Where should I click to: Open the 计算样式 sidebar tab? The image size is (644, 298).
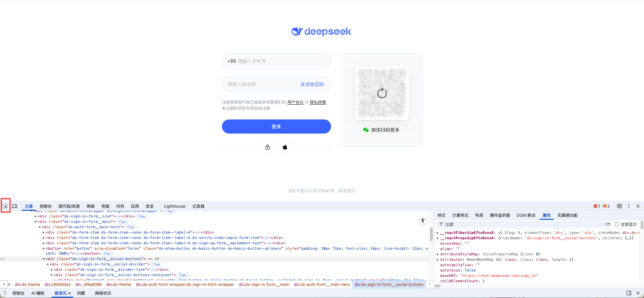[x=460, y=215]
